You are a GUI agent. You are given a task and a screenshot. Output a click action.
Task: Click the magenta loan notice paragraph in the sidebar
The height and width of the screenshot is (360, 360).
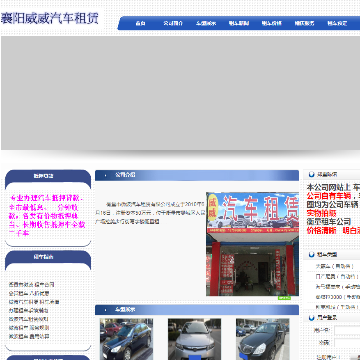(47, 216)
